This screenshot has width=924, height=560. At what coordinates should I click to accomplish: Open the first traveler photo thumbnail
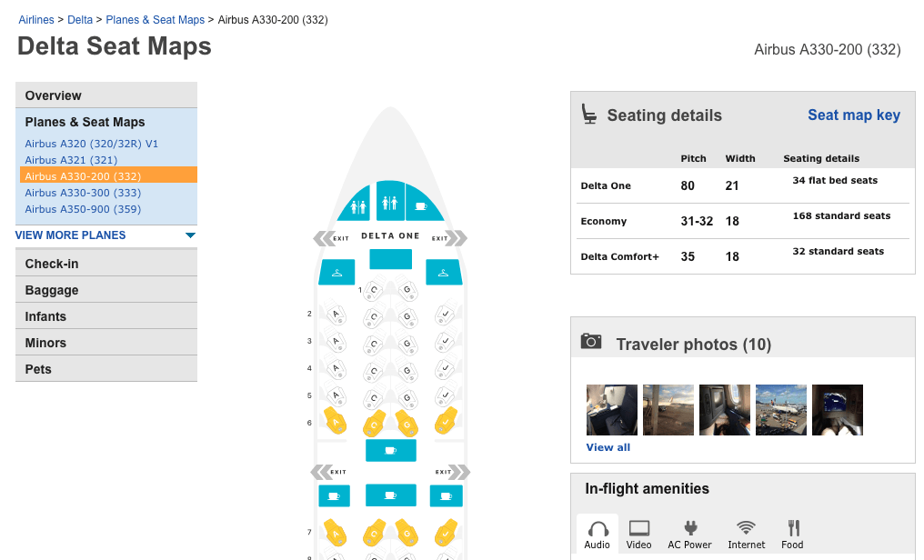(x=612, y=410)
